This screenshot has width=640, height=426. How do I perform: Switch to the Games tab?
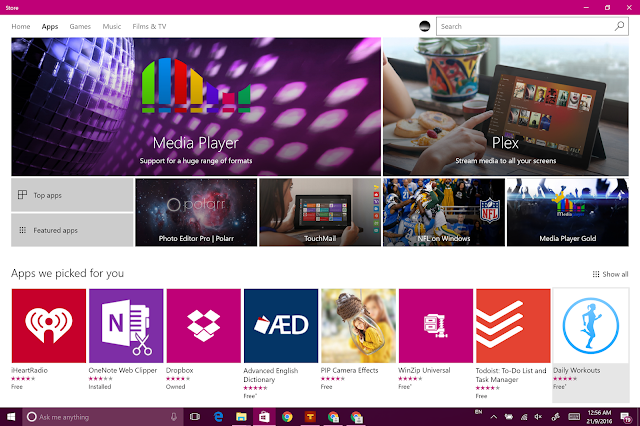coord(80,27)
